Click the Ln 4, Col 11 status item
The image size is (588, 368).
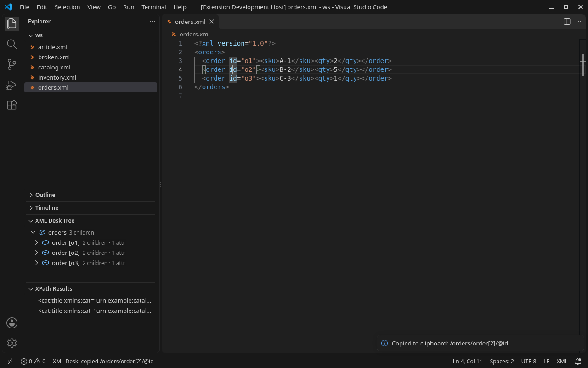click(x=468, y=362)
